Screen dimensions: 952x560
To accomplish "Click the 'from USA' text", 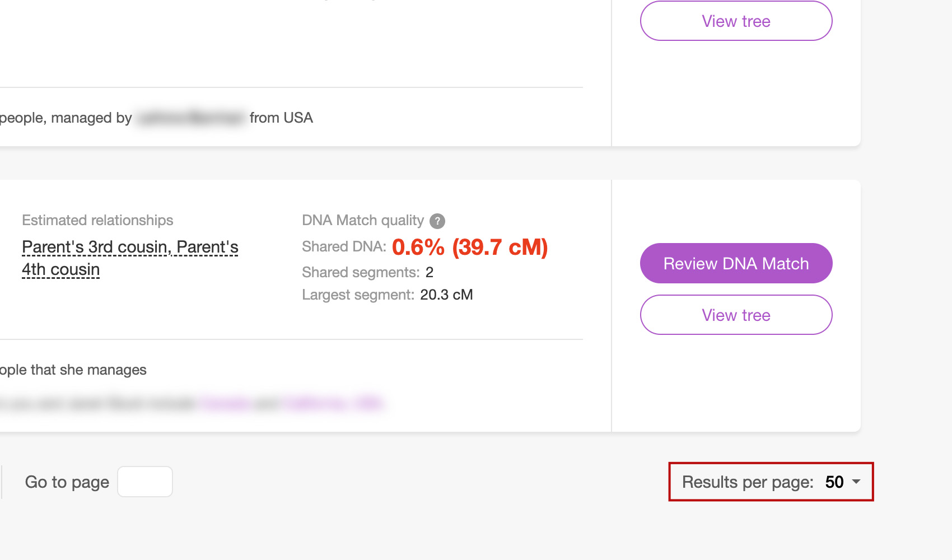I will (x=281, y=118).
